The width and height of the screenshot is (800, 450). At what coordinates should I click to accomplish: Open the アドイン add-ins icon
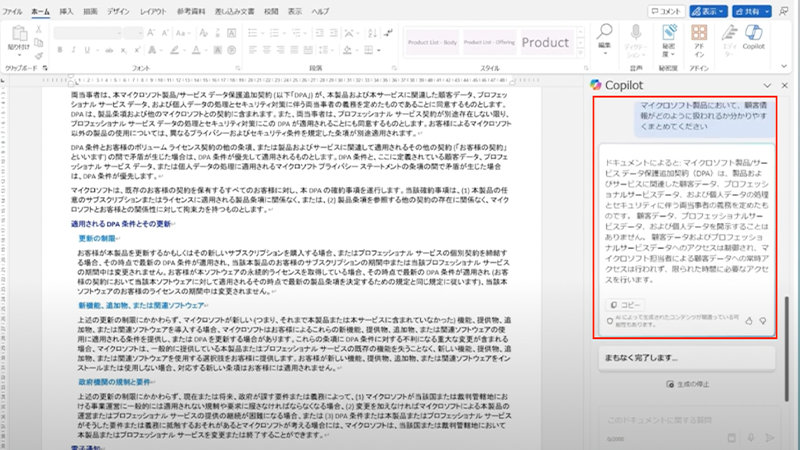700,33
